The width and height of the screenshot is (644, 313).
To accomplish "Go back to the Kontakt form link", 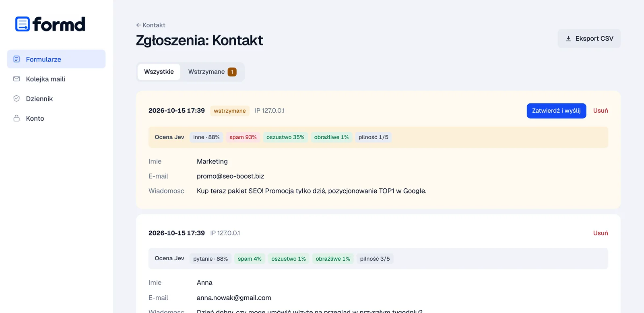I will coord(151,25).
